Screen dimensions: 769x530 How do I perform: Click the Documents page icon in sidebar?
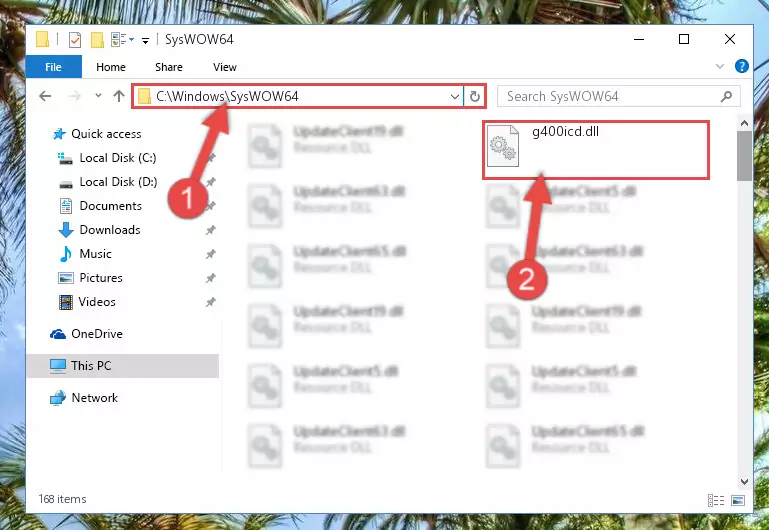tap(66, 206)
